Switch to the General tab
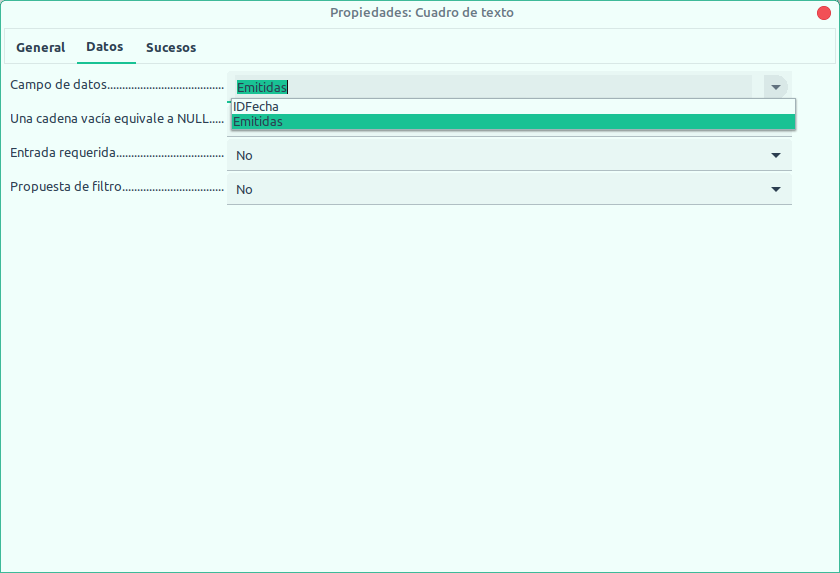The width and height of the screenshot is (840, 573). [x=41, y=47]
